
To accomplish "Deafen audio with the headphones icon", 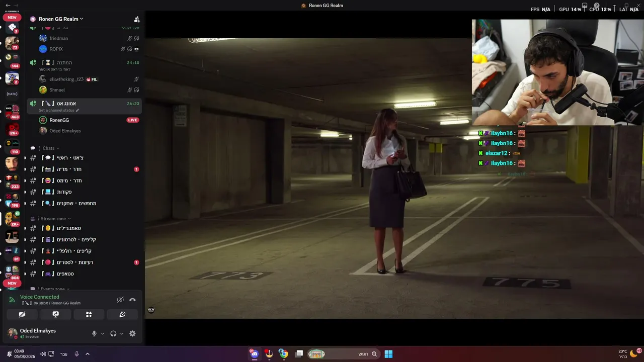I will click(113, 333).
